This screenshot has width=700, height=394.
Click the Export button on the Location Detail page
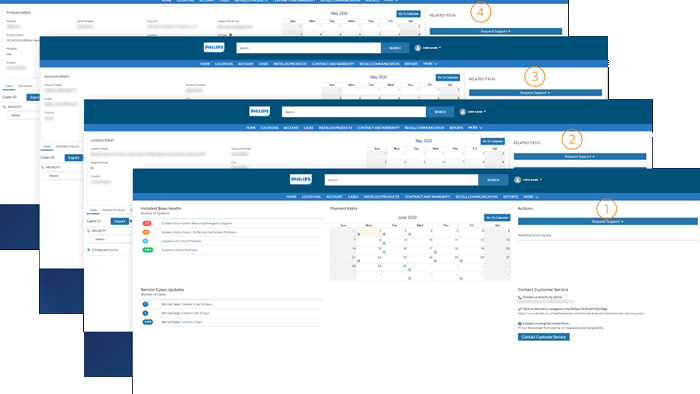pos(120,221)
